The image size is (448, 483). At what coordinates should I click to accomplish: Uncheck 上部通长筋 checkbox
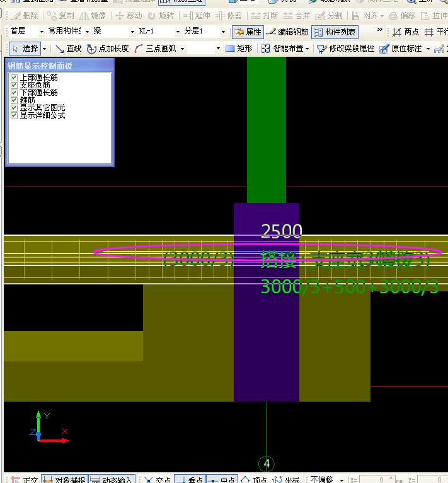(14, 78)
